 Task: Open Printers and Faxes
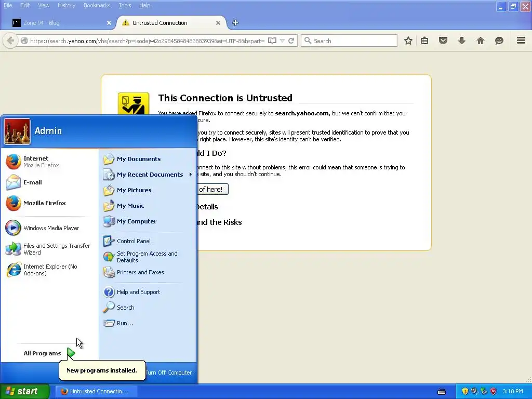pyautogui.click(x=148, y=272)
